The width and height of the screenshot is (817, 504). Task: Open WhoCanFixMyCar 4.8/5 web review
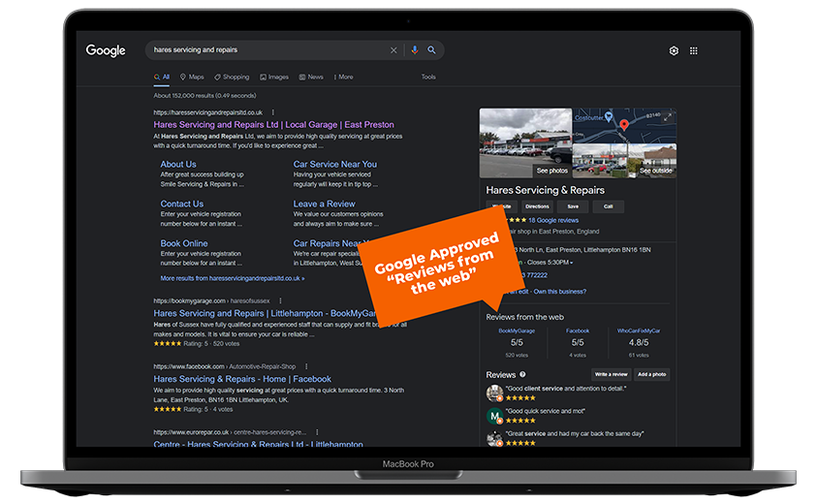[x=639, y=342]
